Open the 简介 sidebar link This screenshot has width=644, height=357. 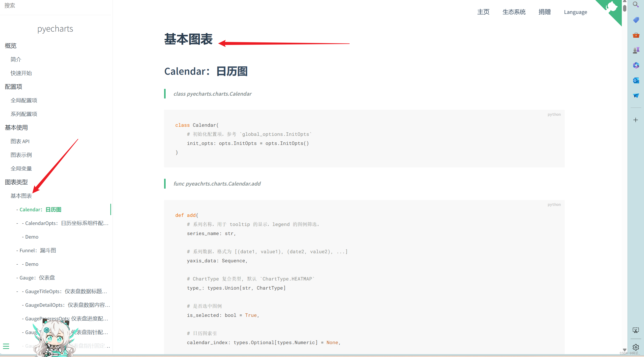tap(16, 59)
